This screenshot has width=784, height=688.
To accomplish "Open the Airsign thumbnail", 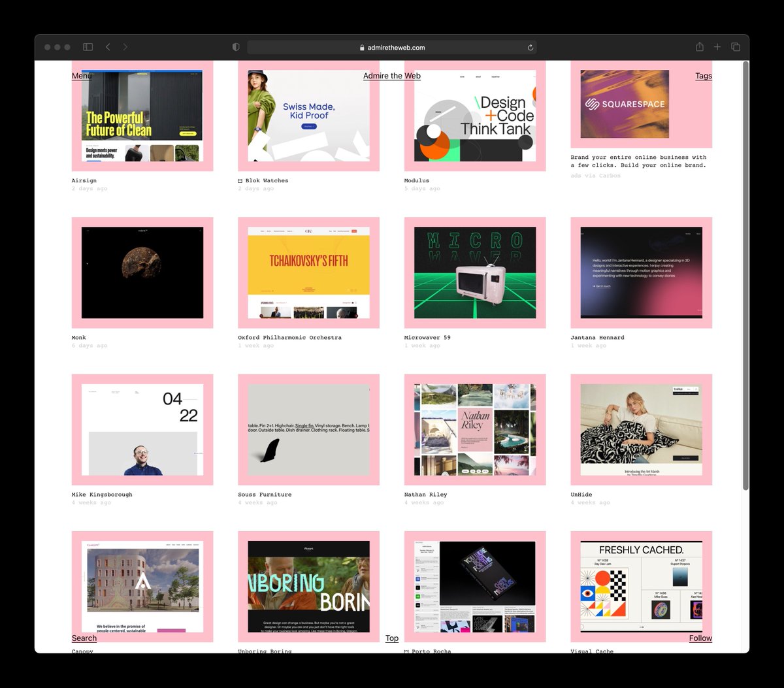I will [142, 116].
